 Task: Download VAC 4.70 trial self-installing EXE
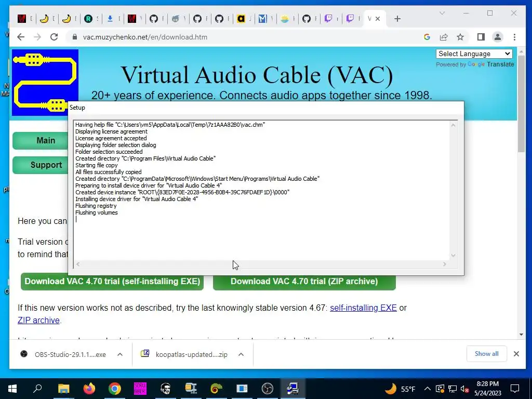click(112, 281)
